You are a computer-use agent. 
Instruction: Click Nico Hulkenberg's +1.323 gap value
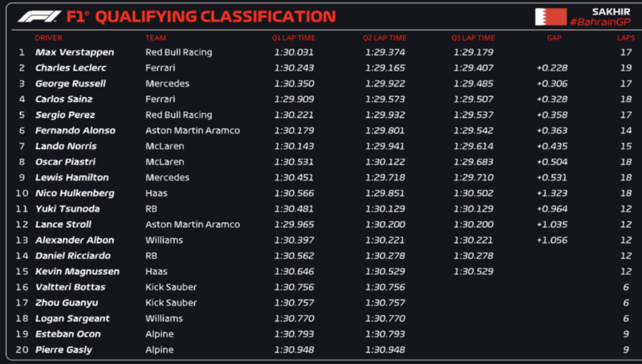tap(552, 193)
